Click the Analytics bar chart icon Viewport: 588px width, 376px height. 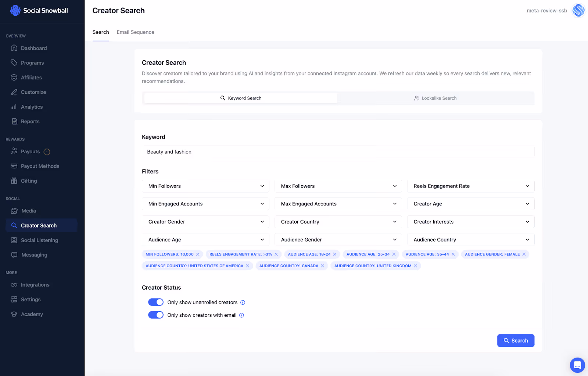14,107
